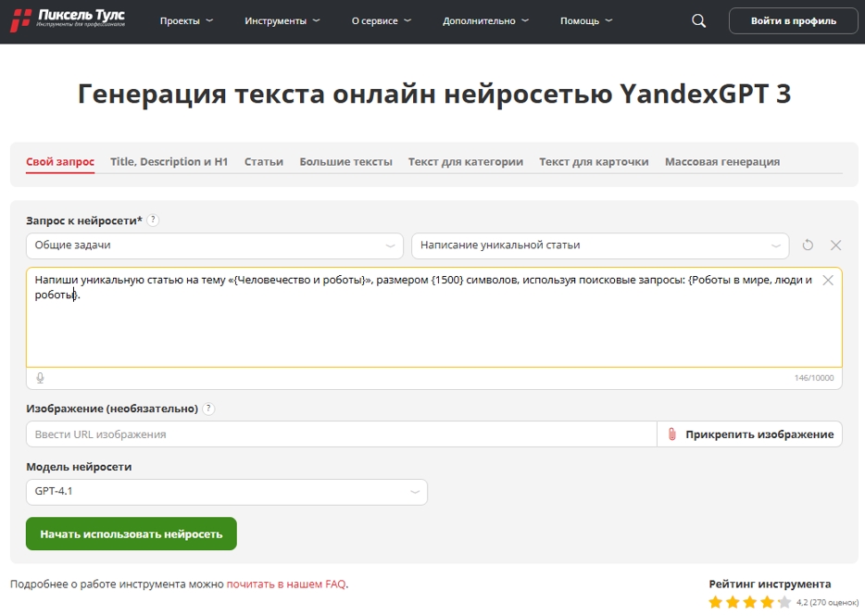Click the Начать использовать нейросеть button
This screenshot has height=616, width=865.
tap(132, 534)
